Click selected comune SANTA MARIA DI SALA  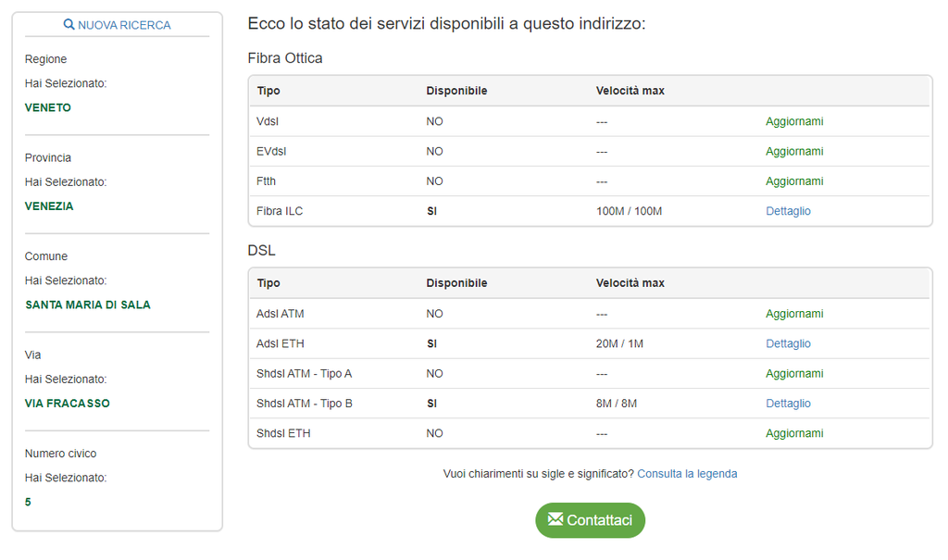coord(88,305)
